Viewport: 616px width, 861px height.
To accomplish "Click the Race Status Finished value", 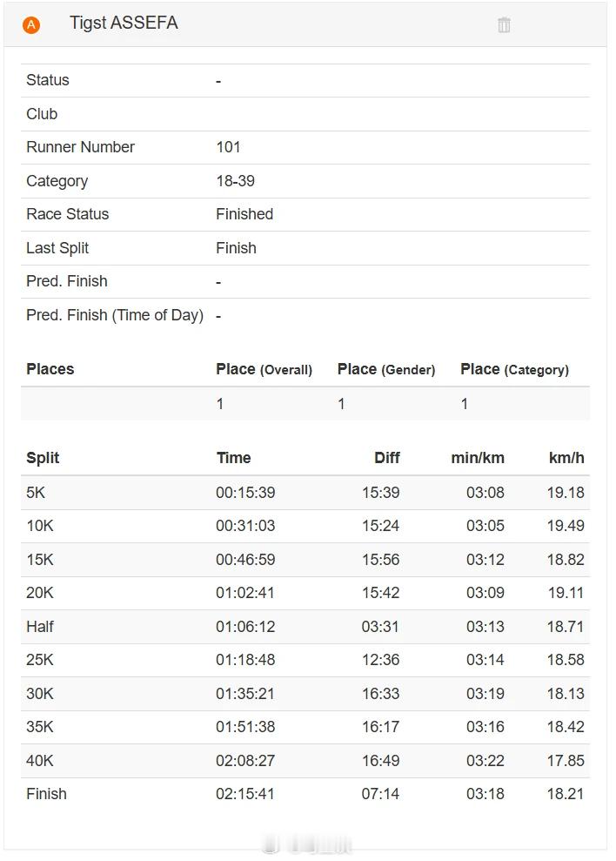I will point(244,214).
